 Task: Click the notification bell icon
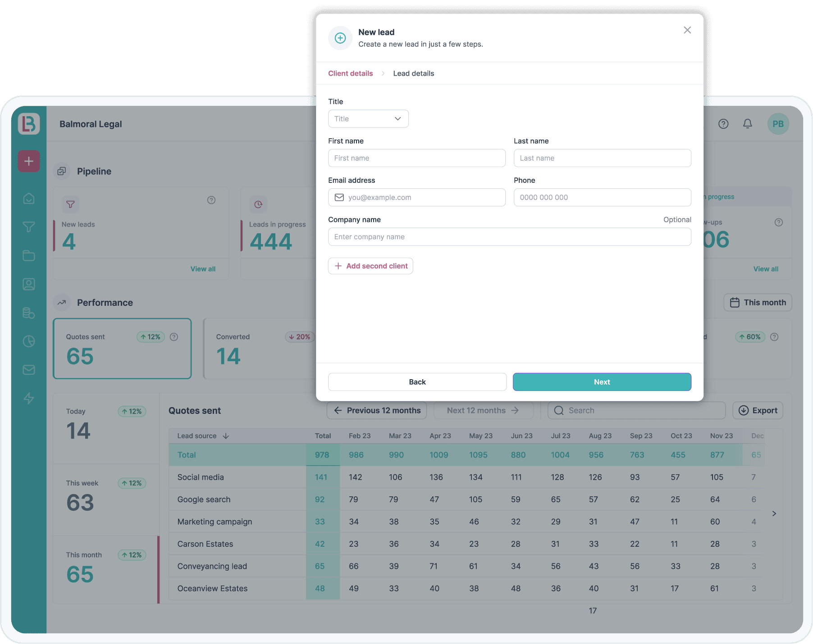(x=748, y=124)
